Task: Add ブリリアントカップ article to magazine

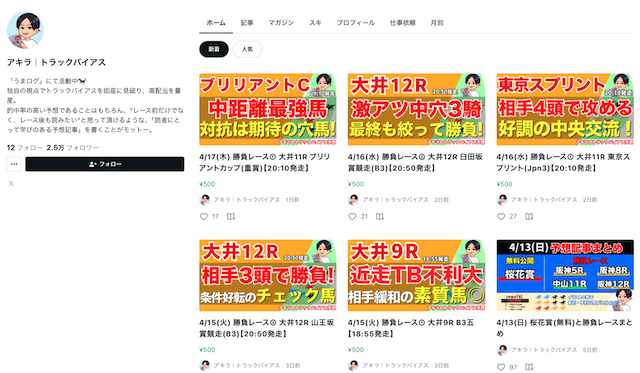Action: (231, 216)
